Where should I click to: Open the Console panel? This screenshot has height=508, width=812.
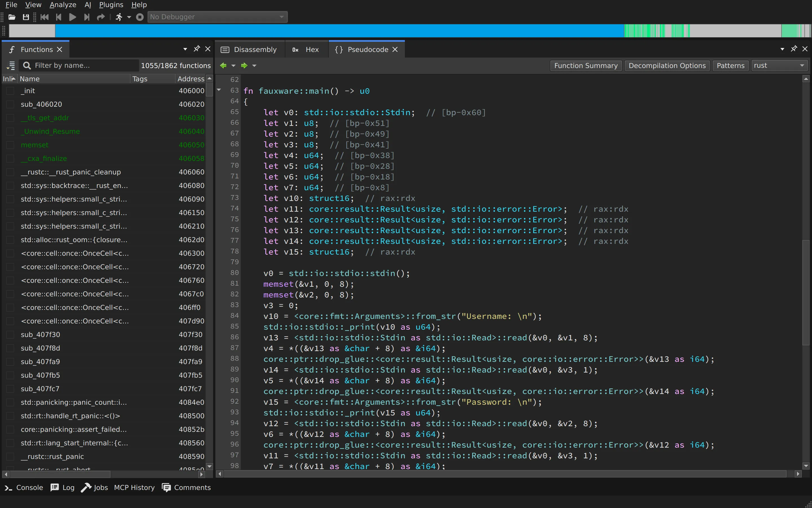(x=24, y=487)
